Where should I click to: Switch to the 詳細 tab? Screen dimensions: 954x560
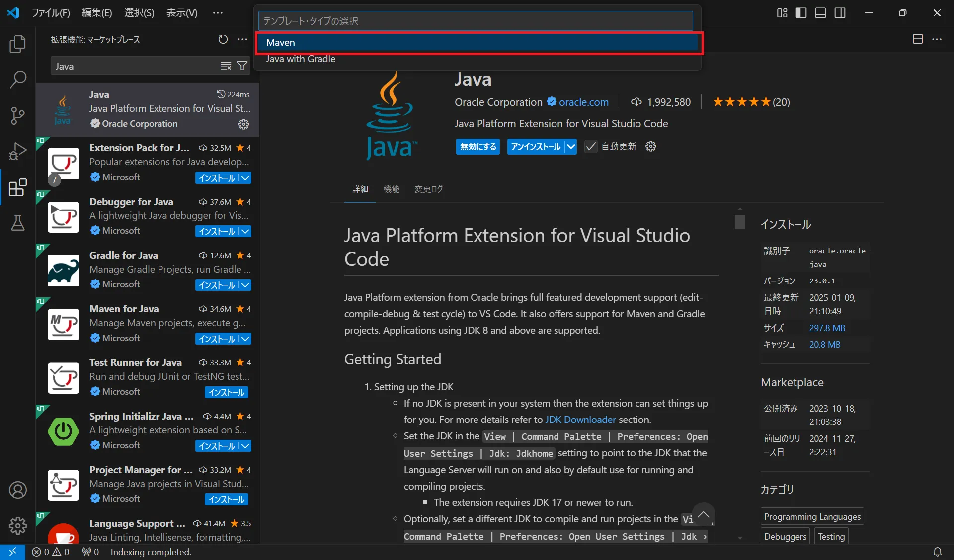[360, 189]
